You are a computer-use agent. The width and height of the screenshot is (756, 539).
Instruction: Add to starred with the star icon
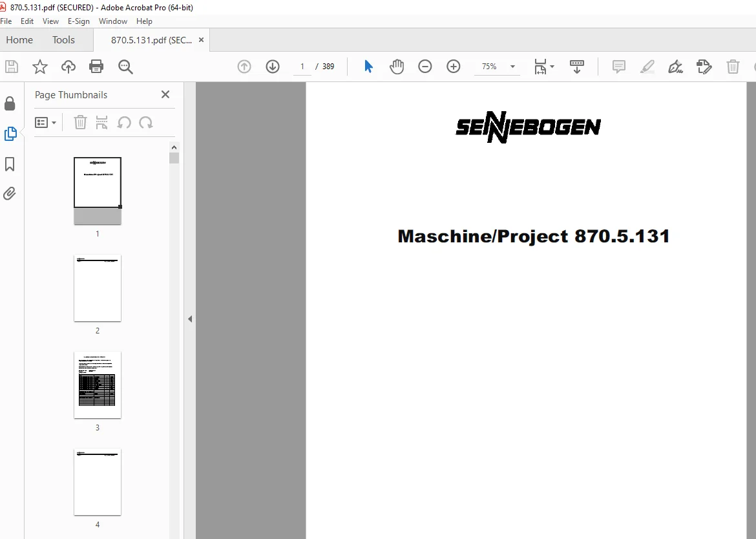coord(40,67)
